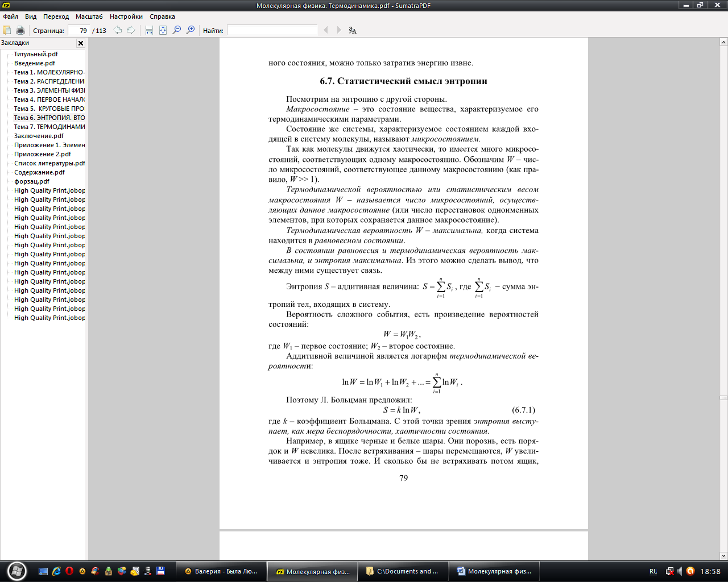This screenshot has height=582, width=728.
Task: Click the network disconnected tray icon
Action: (669, 571)
